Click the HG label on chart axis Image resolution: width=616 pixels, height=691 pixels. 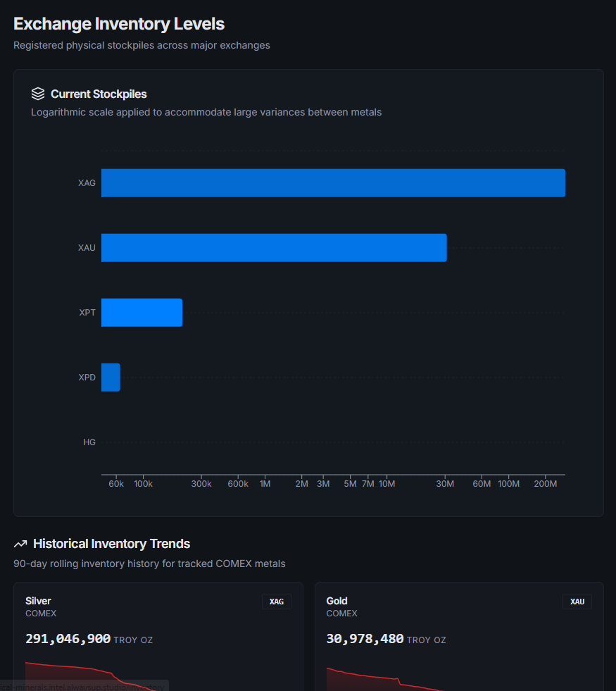pos(89,442)
